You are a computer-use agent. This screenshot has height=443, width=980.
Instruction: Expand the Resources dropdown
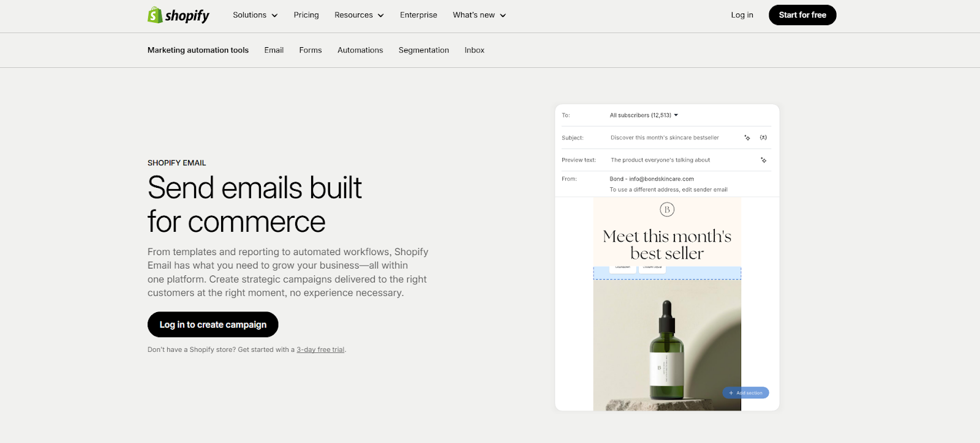(359, 15)
